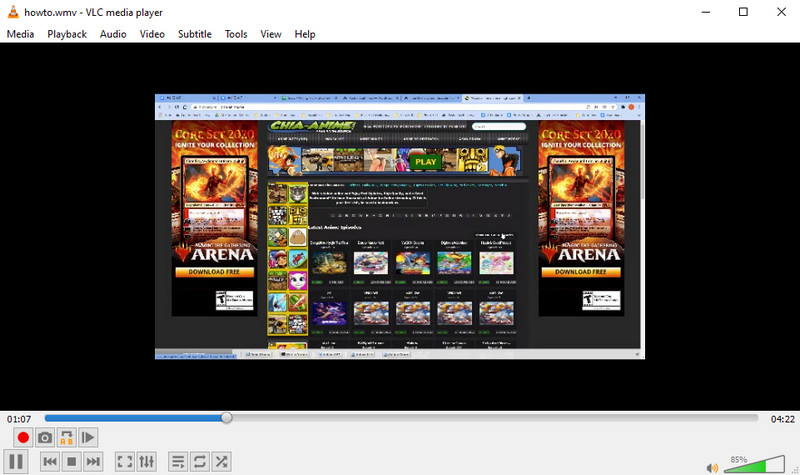Screen dimensions: 800x475
Task: Open the Media menu
Action: (x=20, y=34)
